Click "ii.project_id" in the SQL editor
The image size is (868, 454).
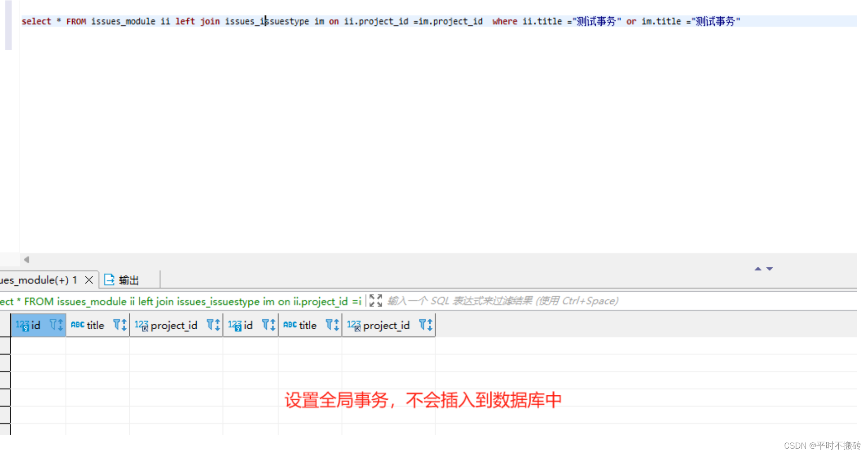(376, 21)
